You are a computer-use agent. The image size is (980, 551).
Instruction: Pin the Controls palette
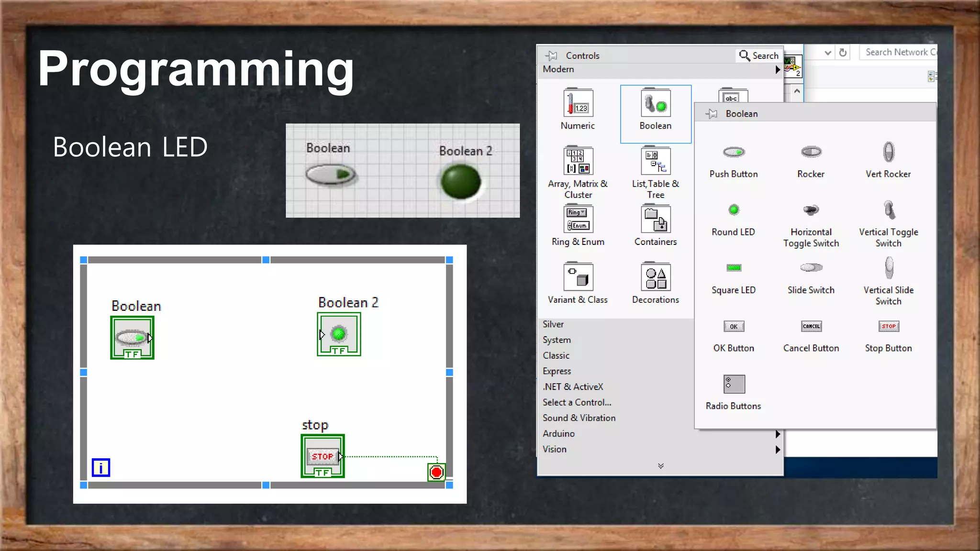[x=552, y=55]
